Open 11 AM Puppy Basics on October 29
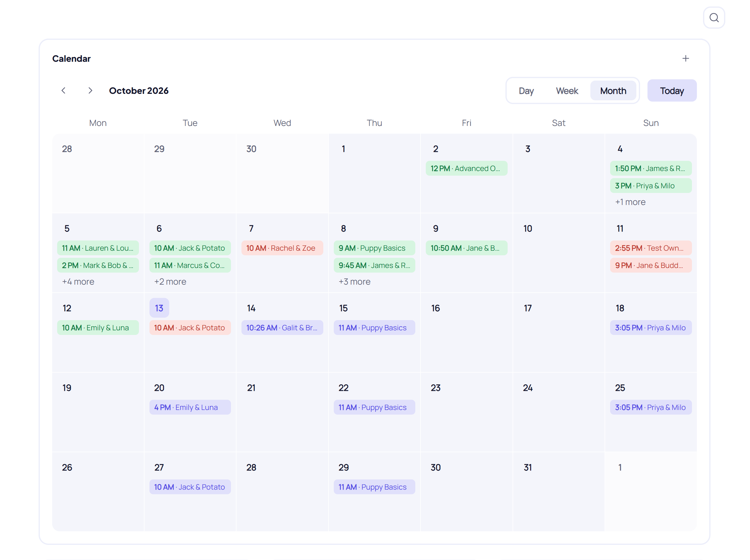Viewport: 750px width, 560px height. coord(374,487)
